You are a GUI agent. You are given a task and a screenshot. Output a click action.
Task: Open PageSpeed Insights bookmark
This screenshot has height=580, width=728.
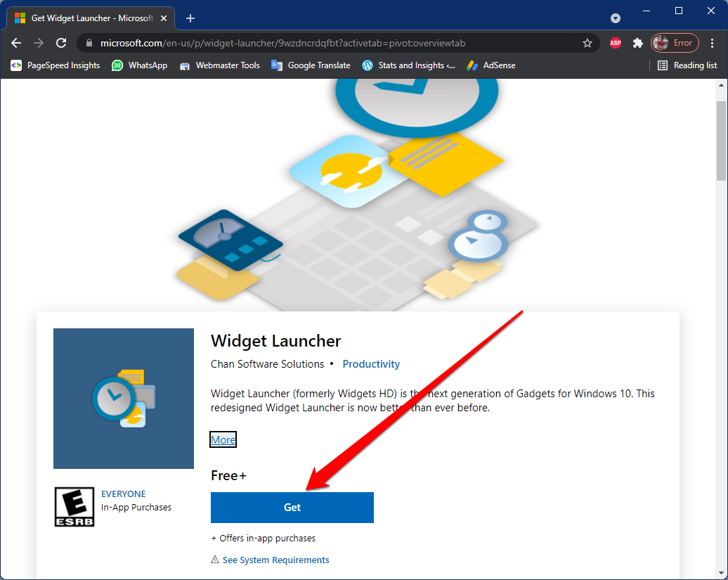click(x=56, y=65)
